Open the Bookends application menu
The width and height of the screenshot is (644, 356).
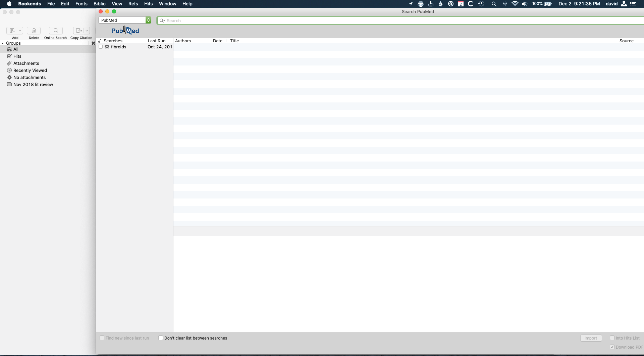tap(30, 4)
